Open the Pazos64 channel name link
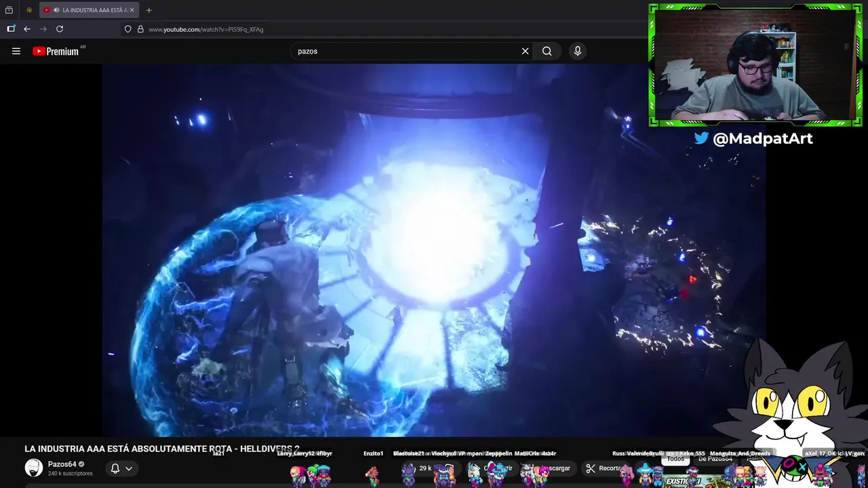The width and height of the screenshot is (868, 488). pyautogui.click(x=62, y=464)
